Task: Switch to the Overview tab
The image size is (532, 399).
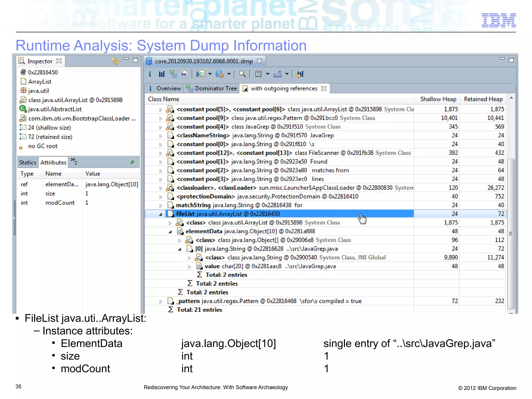Action: (x=165, y=88)
